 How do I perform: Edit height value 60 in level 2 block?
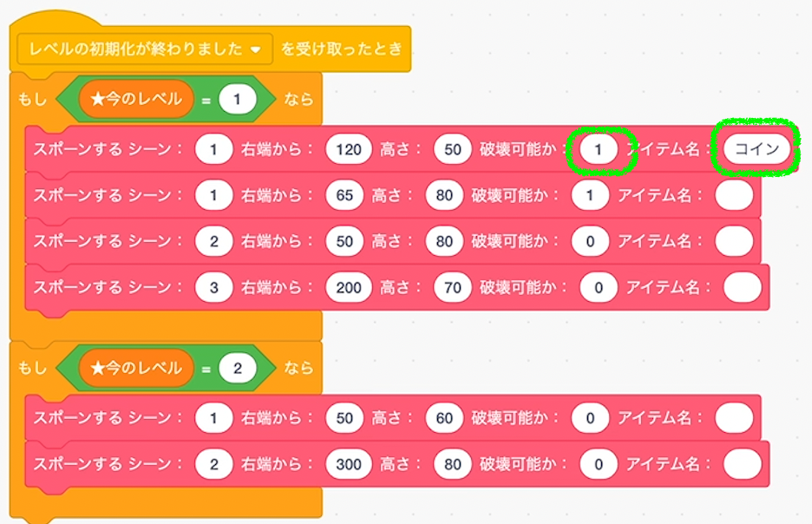444,418
